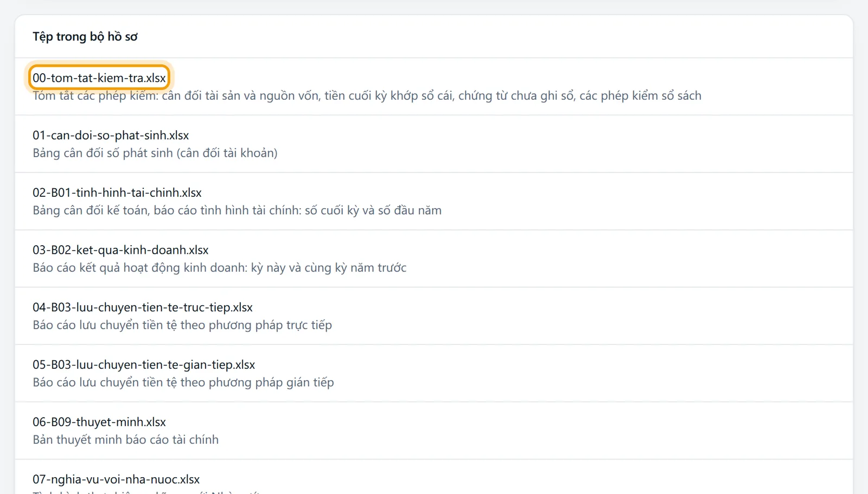Open 04-B03-luu-chuyen-tien-te-truc-tiep.xlsx file

point(143,307)
